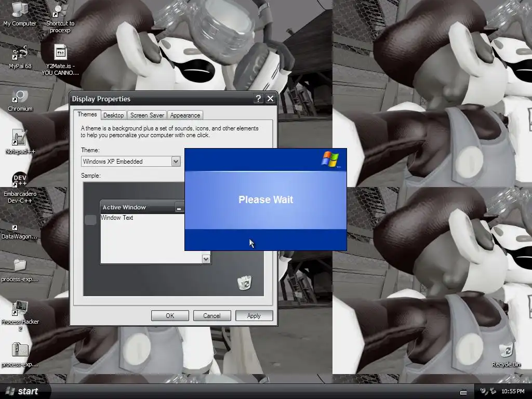Select the Embarcadero Dev-C++ desktop icon
This screenshot has height=399, width=532.
point(20,188)
